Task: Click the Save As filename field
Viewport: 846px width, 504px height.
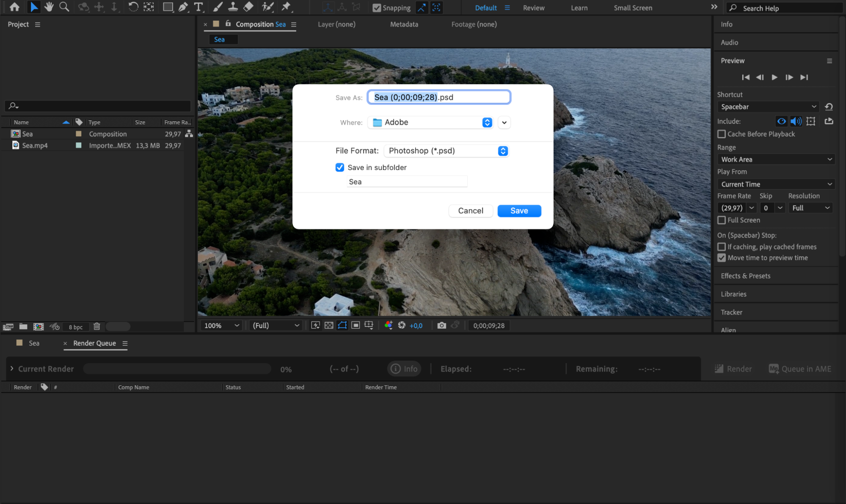Action: point(438,97)
